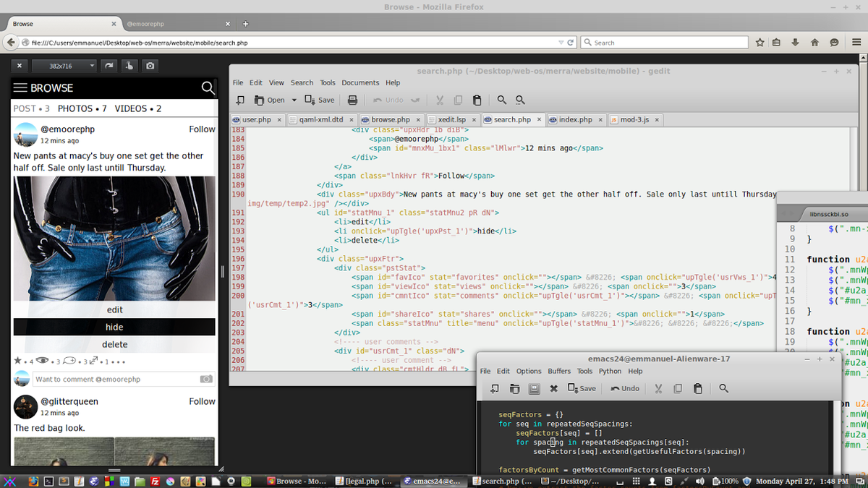Viewport: 868px width, 488px height.
Task: Click the magnifier search icon in BROWSE header
Action: click(x=208, y=88)
